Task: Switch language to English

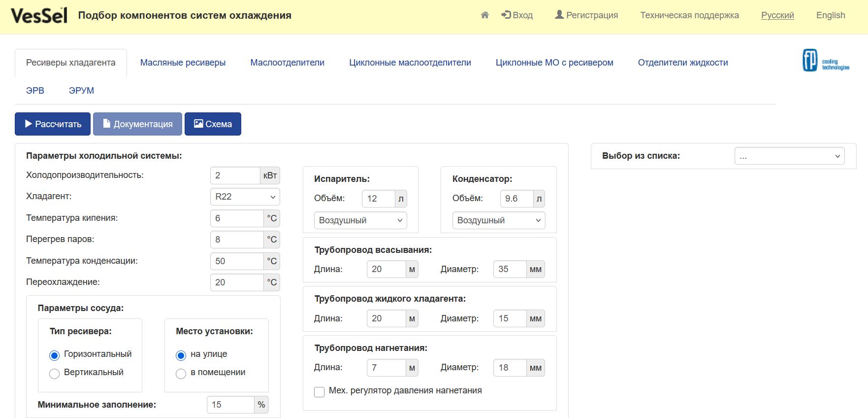Action: (x=831, y=15)
